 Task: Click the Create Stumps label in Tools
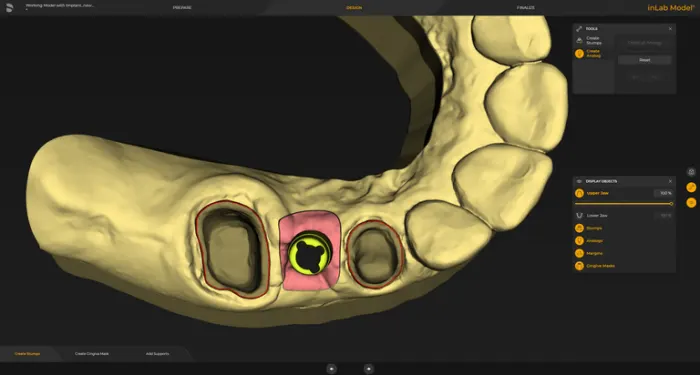point(594,41)
